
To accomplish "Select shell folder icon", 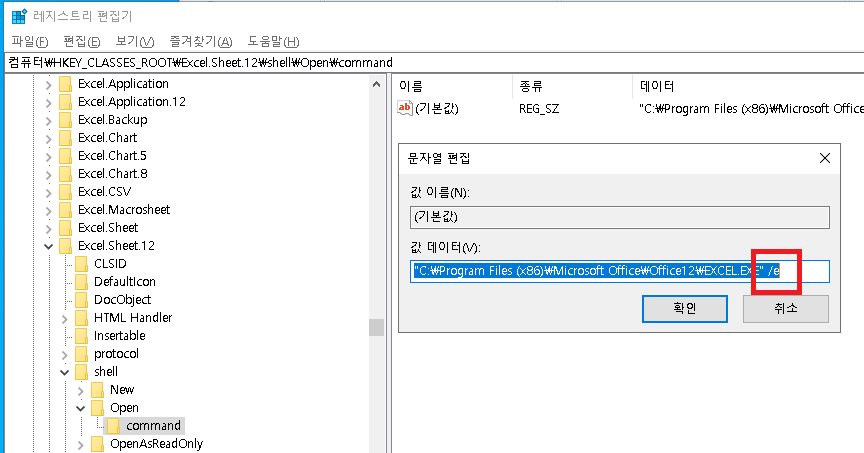I will pos(81,372).
